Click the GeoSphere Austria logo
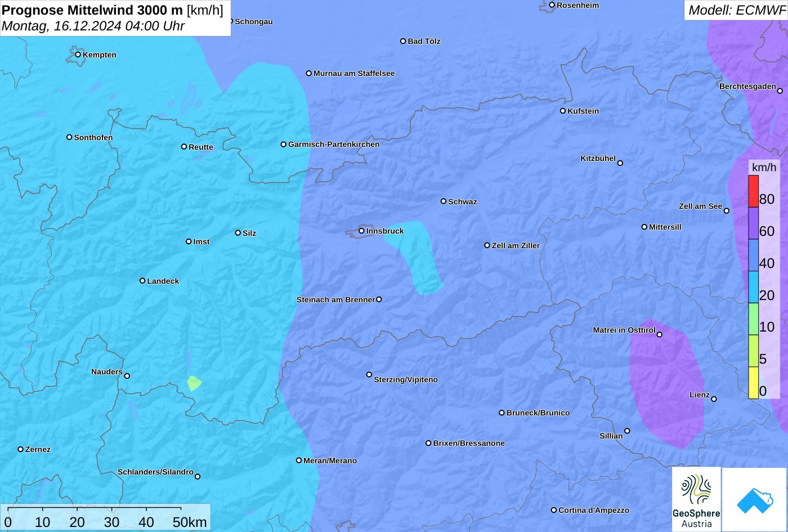This screenshot has height=532, width=788. 696,499
